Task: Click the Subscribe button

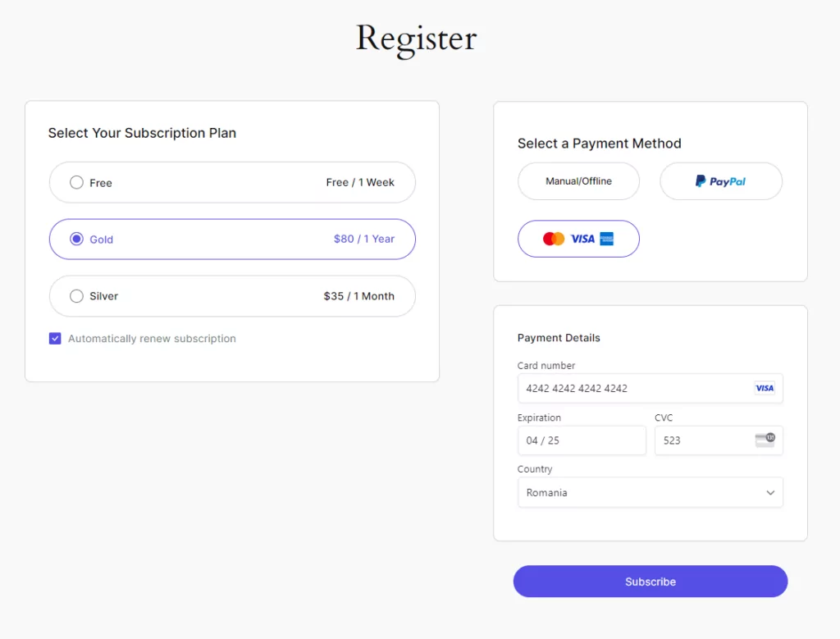Action: click(651, 582)
